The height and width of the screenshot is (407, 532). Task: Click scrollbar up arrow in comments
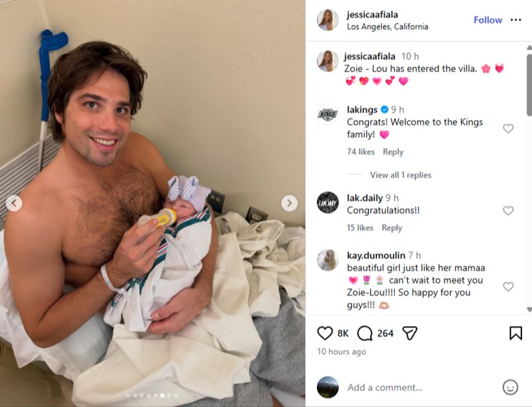529,47
